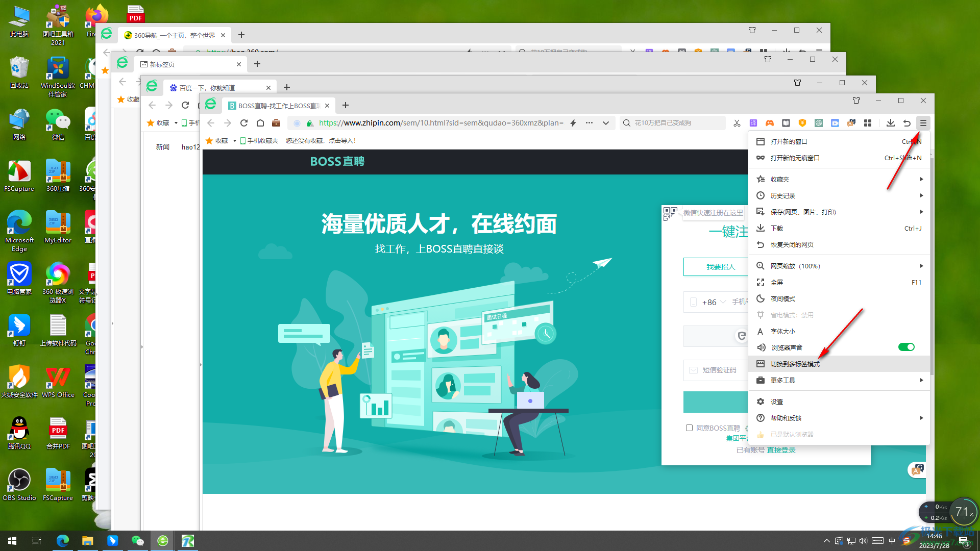
Task: Click the reload button in front window
Action: click(x=244, y=123)
